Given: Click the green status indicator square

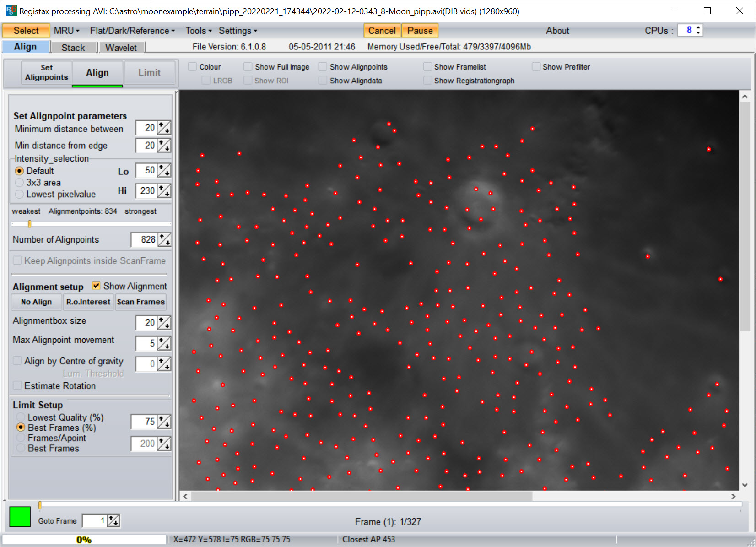Looking at the screenshot, I should coord(20,517).
